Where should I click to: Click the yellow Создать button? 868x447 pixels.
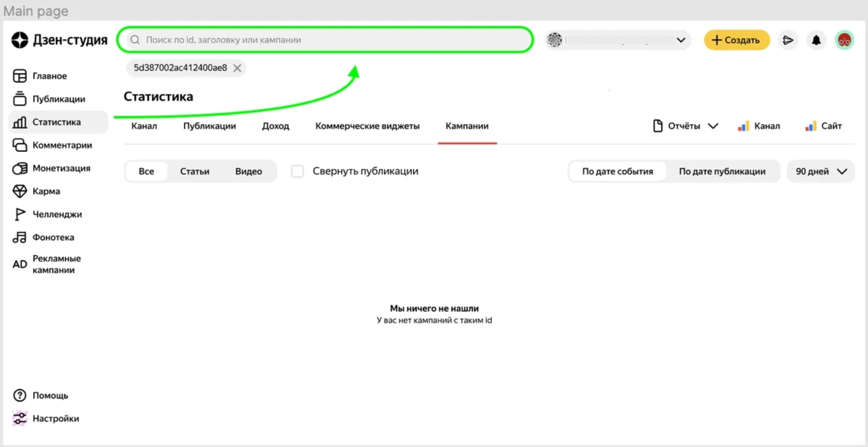pyautogui.click(x=736, y=40)
